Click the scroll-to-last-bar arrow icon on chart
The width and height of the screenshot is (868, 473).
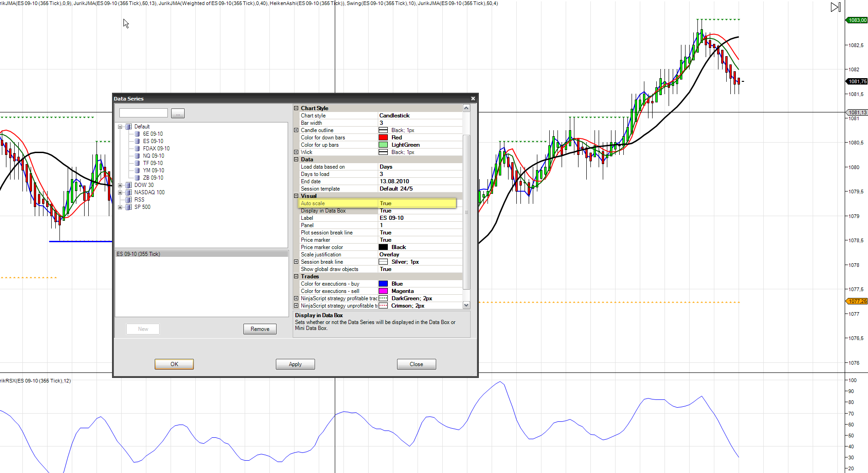pos(835,7)
